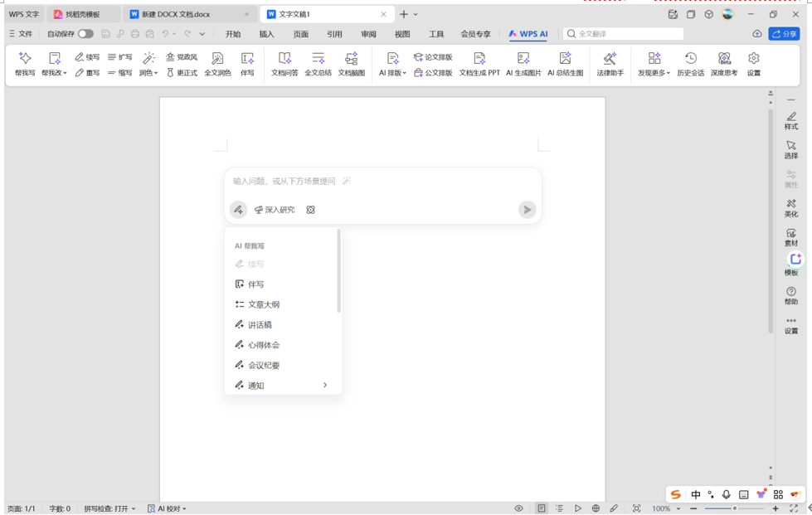
Task: Click the 分享 share button
Action: (784, 34)
